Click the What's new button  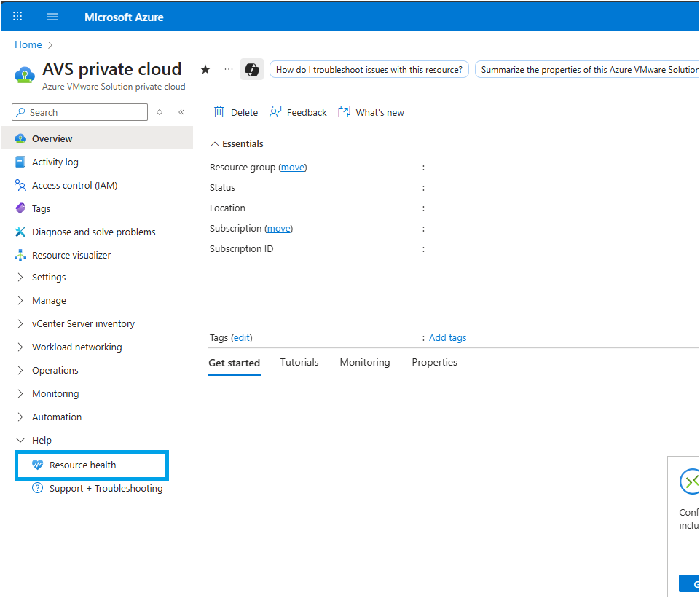tap(371, 112)
